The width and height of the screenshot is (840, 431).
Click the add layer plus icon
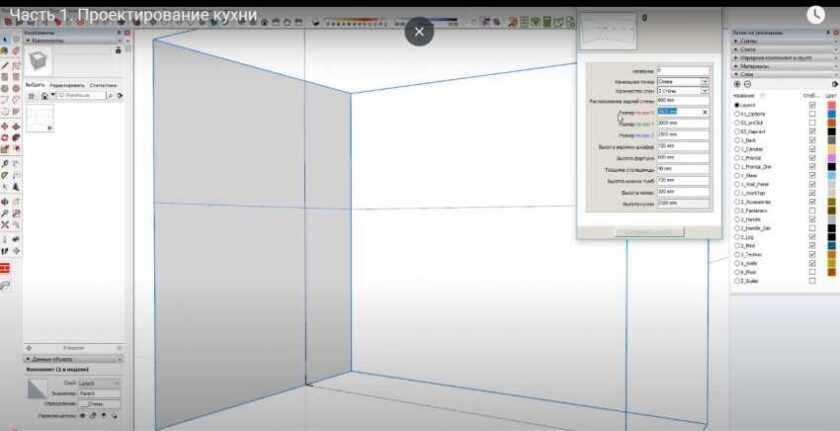[x=737, y=84]
